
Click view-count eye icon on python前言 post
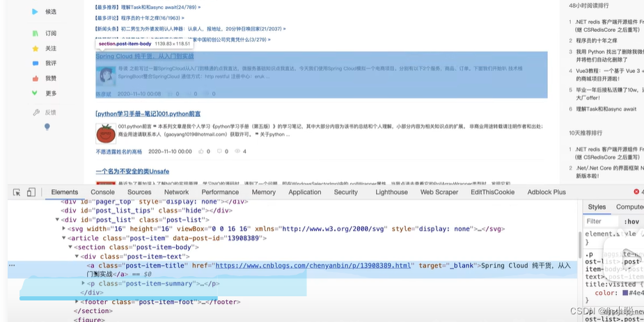(237, 152)
